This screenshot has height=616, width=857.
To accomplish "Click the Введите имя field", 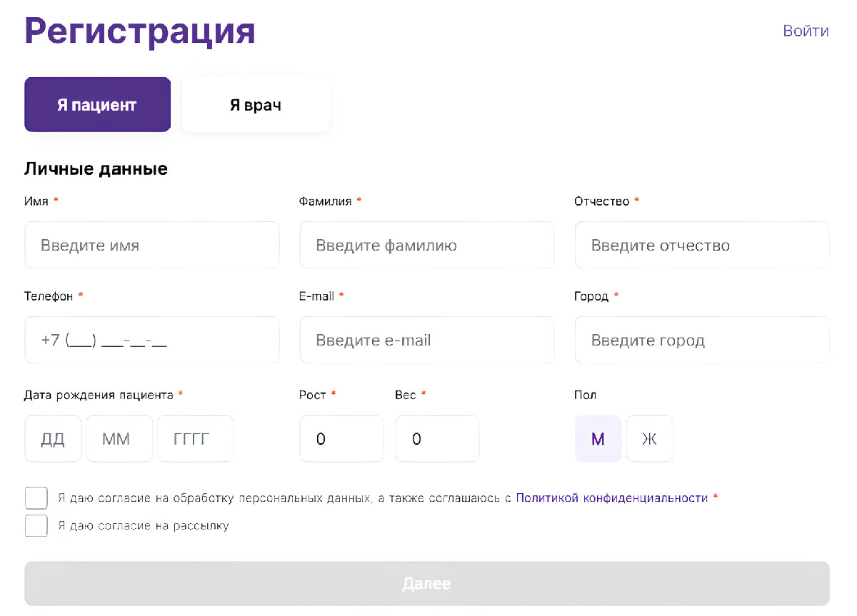I will 151,245.
